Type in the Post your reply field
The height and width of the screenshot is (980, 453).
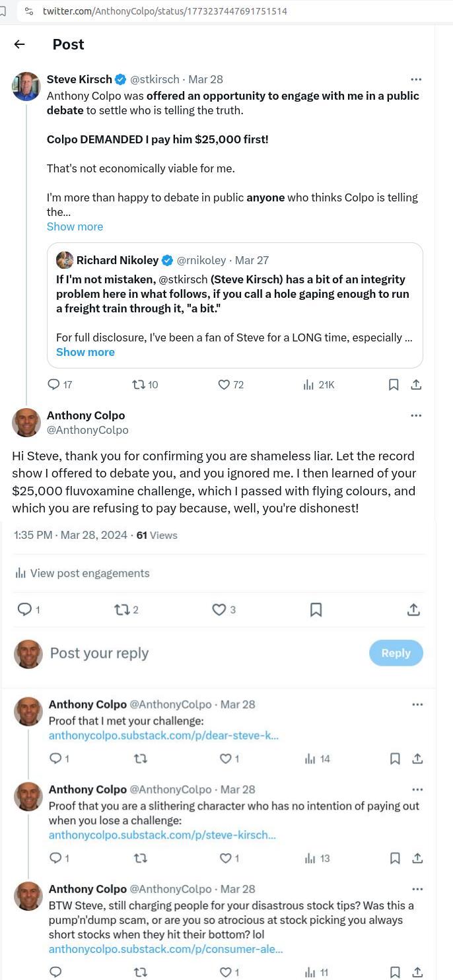198,653
